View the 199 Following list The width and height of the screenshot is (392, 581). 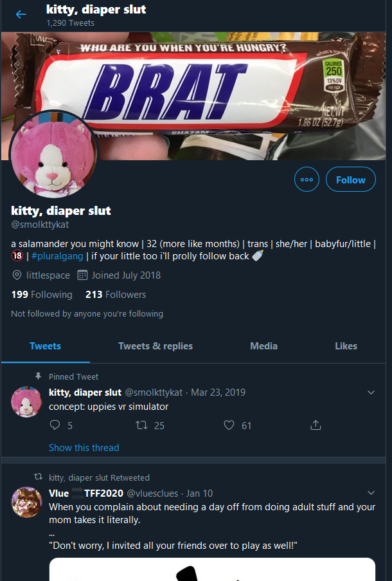tap(42, 295)
